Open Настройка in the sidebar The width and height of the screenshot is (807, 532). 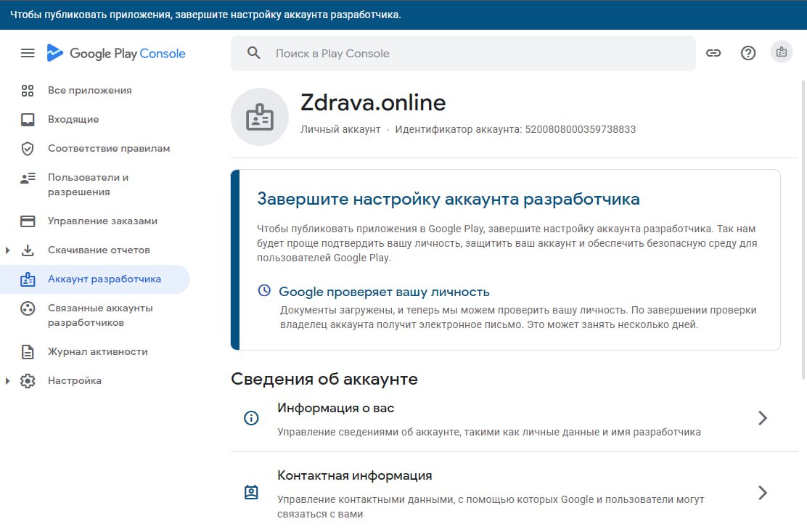click(75, 381)
